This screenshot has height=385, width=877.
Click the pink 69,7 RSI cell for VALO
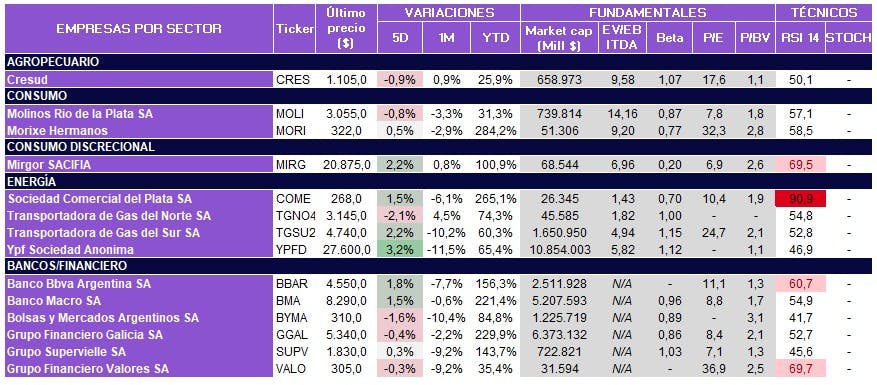[799, 368]
